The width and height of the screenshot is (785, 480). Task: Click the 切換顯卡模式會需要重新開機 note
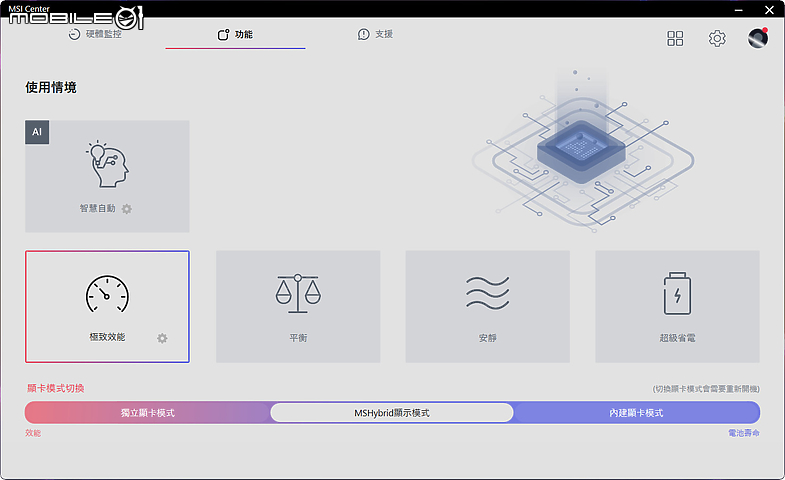(x=706, y=389)
